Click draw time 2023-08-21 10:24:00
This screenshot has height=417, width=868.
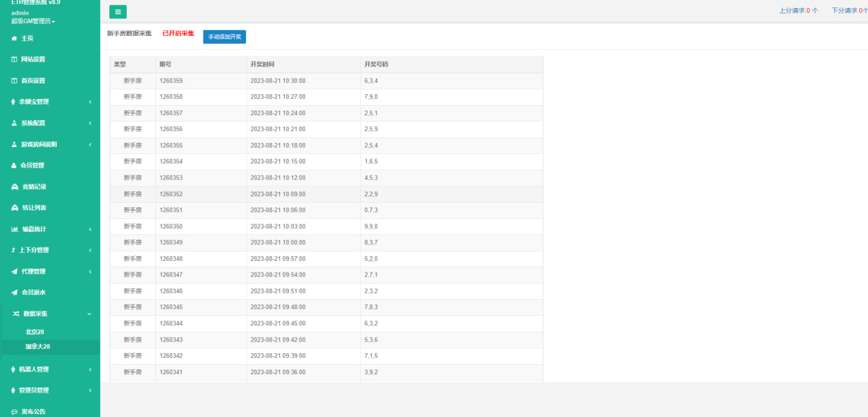278,113
